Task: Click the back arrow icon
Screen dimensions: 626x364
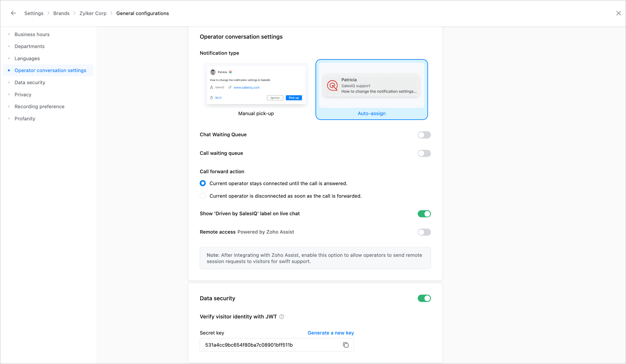Action: [13, 13]
